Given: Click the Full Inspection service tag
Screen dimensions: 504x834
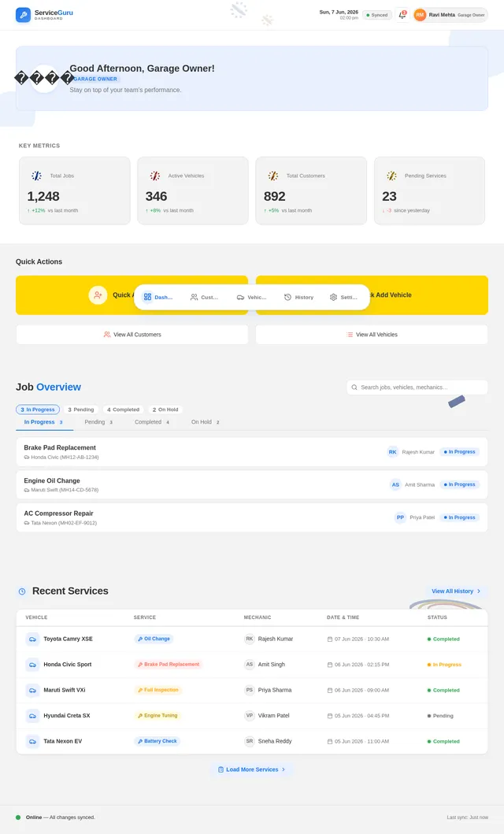Looking at the screenshot, I should pos(158,690).
